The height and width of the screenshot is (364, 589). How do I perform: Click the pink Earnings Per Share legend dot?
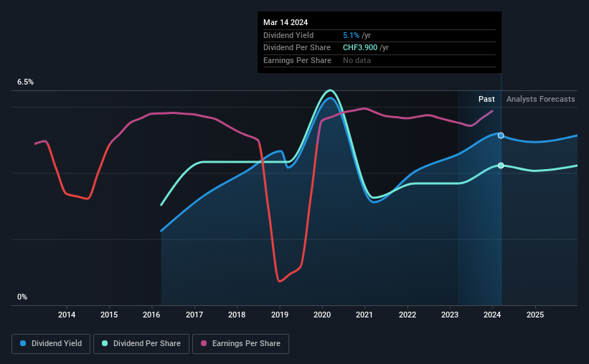204,343
